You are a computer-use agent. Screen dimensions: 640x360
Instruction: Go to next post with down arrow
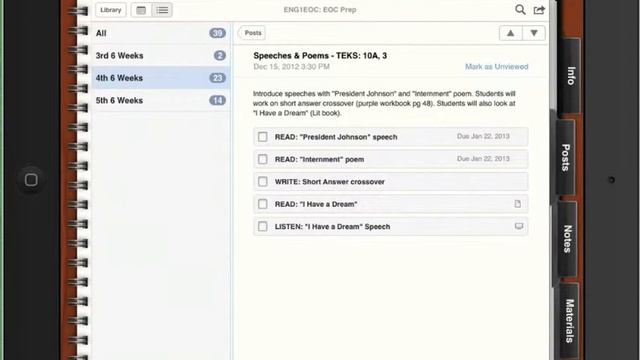tap(534, 33)
